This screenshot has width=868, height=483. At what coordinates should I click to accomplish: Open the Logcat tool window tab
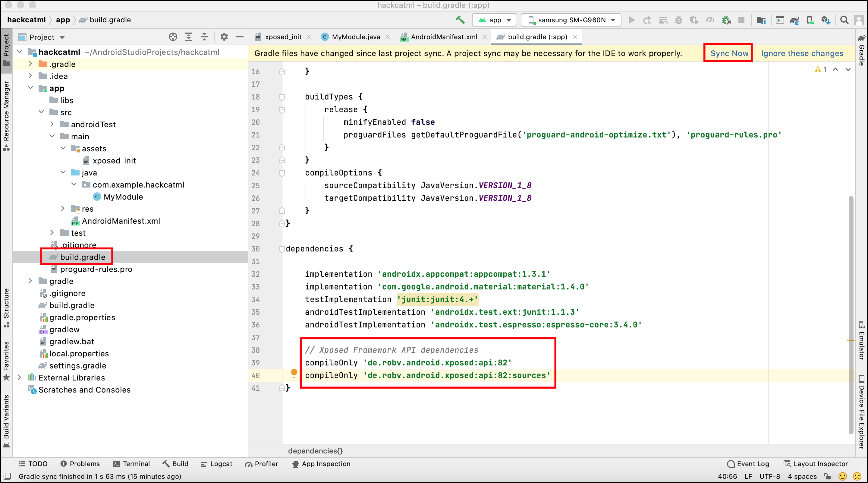pos(216,464)
